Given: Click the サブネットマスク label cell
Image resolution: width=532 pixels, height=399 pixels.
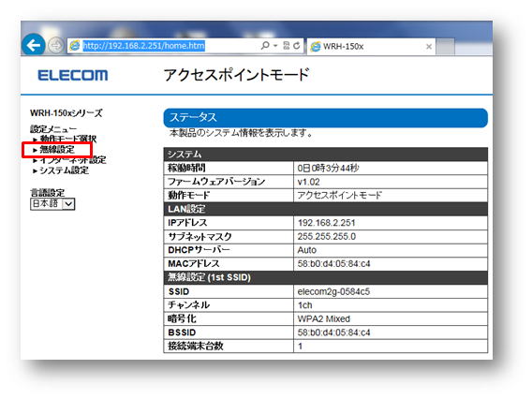Looking at the screenshot, I should (229, 236).
